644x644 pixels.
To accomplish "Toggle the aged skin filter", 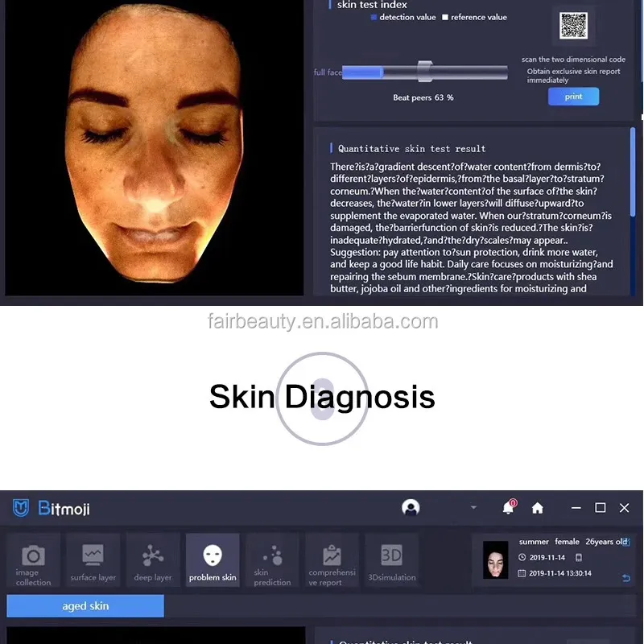I will (x=85, y=605).
